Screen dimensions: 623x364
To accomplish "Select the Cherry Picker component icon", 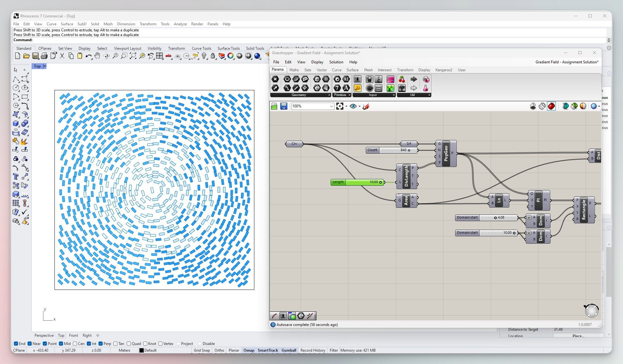I will coord(402,79).
